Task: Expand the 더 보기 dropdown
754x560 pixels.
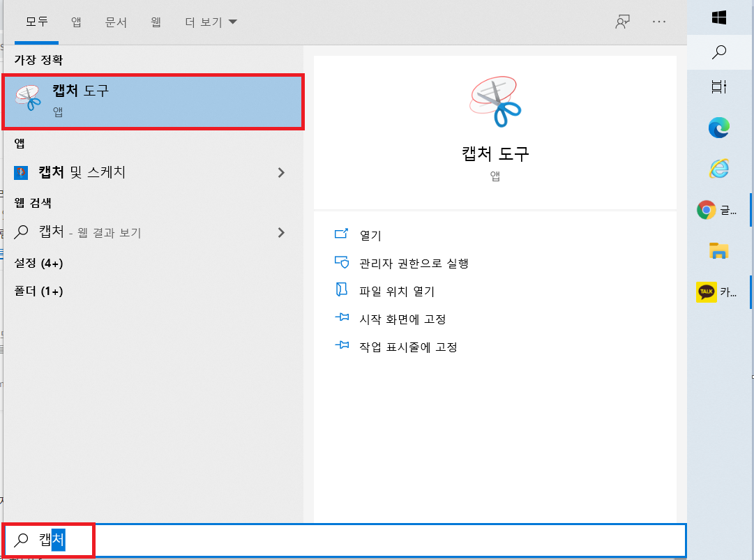Action: pos(211,22)
